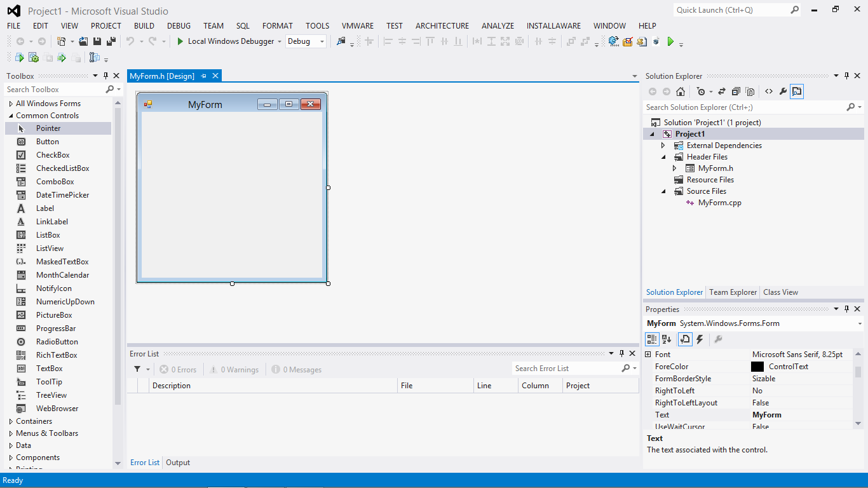
Task: Toggle Preview Selected Items in Solution Explorer
Action: 797,91
